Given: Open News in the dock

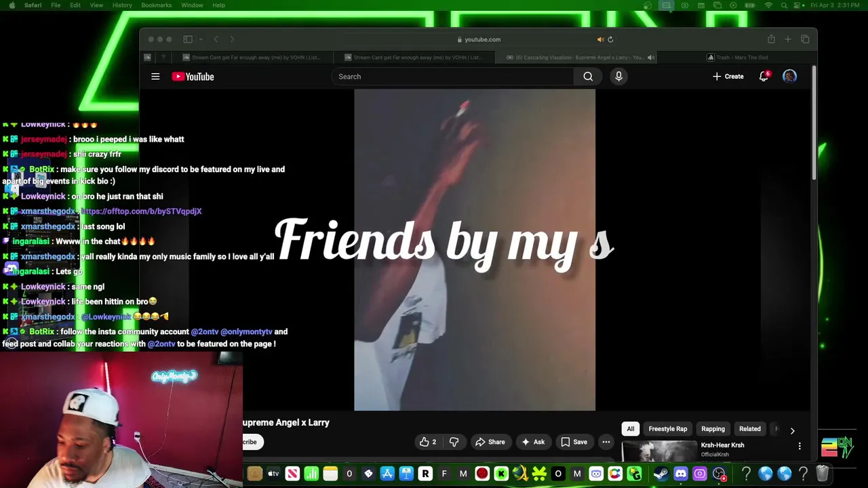Looking at the screenshot, I should coord(292,474).
